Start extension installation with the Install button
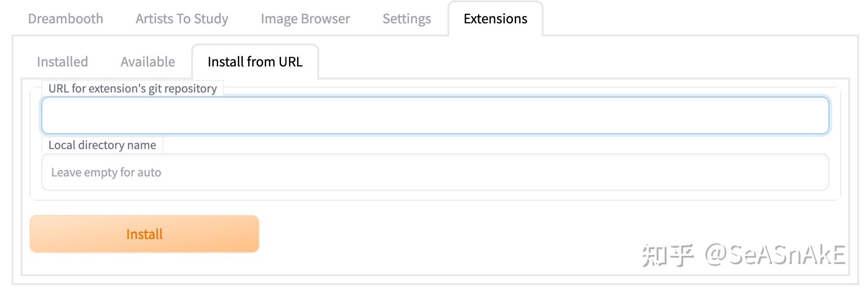 [144, 234]
